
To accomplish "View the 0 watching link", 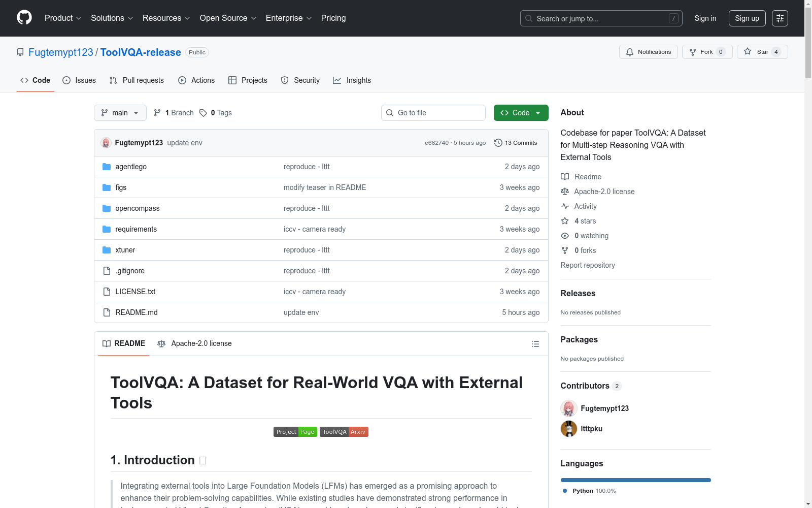I will 585,236.
